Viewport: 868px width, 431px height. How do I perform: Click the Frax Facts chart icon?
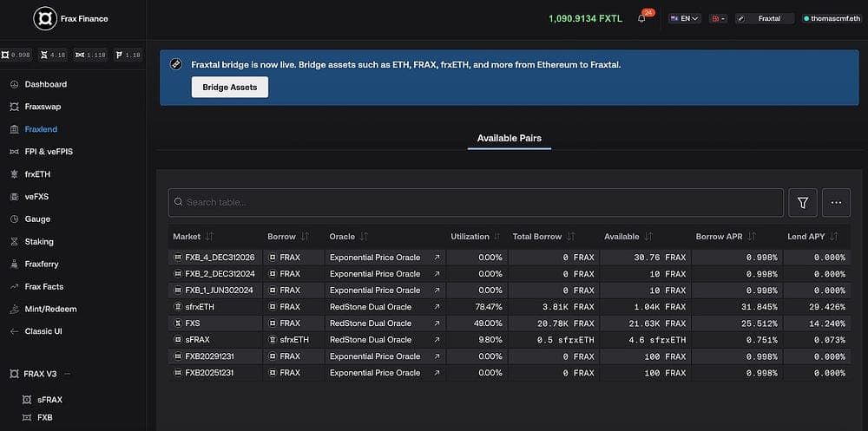[15, 286]
